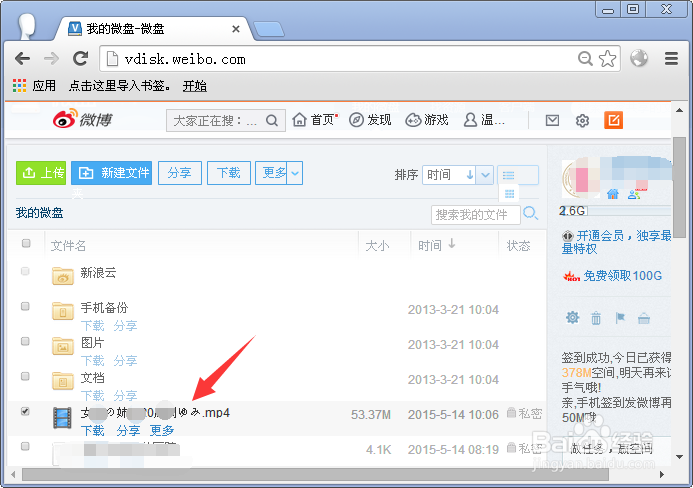
Task: Click the 下载 download toolbar button
Action: (x=229, y=173)
